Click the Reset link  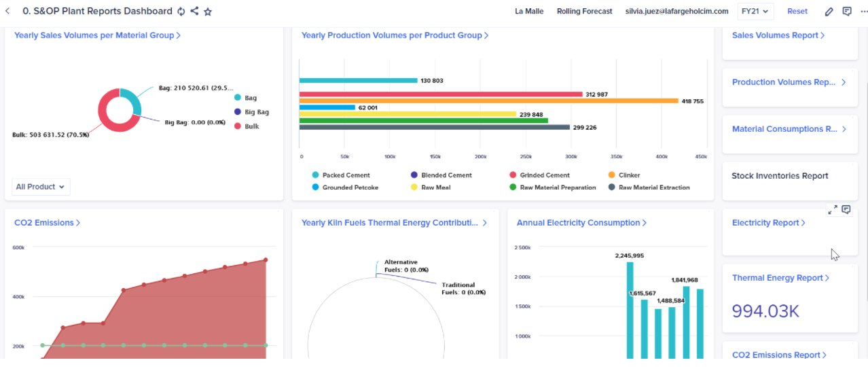pos(797,11)
